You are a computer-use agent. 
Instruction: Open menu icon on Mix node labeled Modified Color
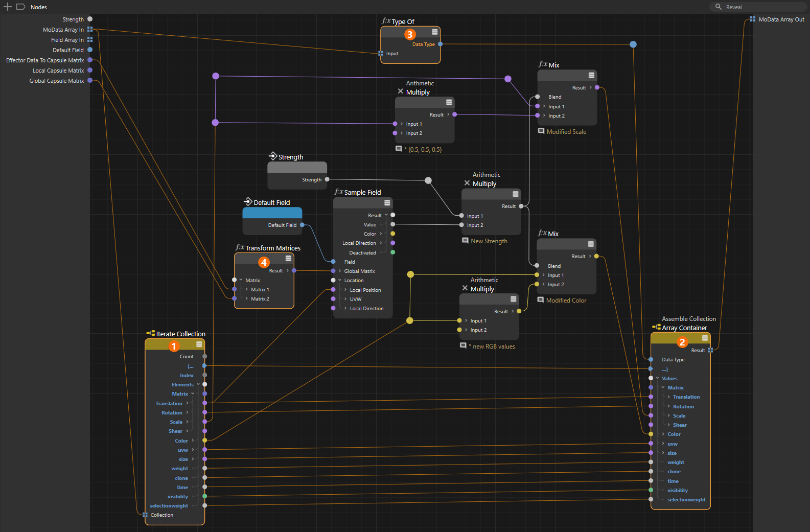click(591, 244)
